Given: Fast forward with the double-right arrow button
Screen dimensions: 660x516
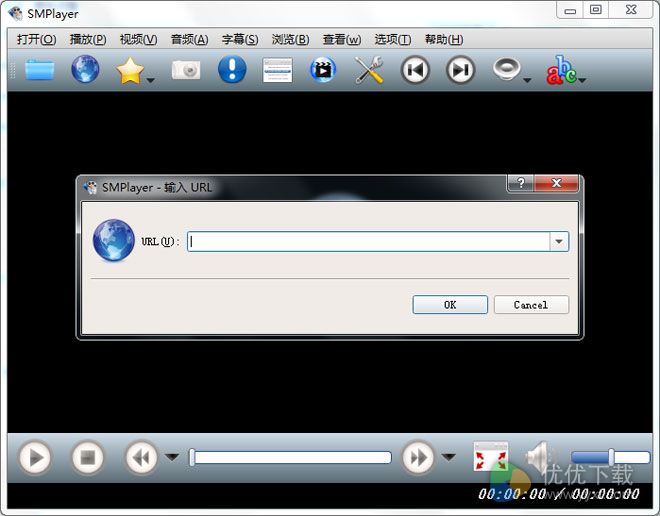Looking at the screenshot, I should [x=418, y=457].
